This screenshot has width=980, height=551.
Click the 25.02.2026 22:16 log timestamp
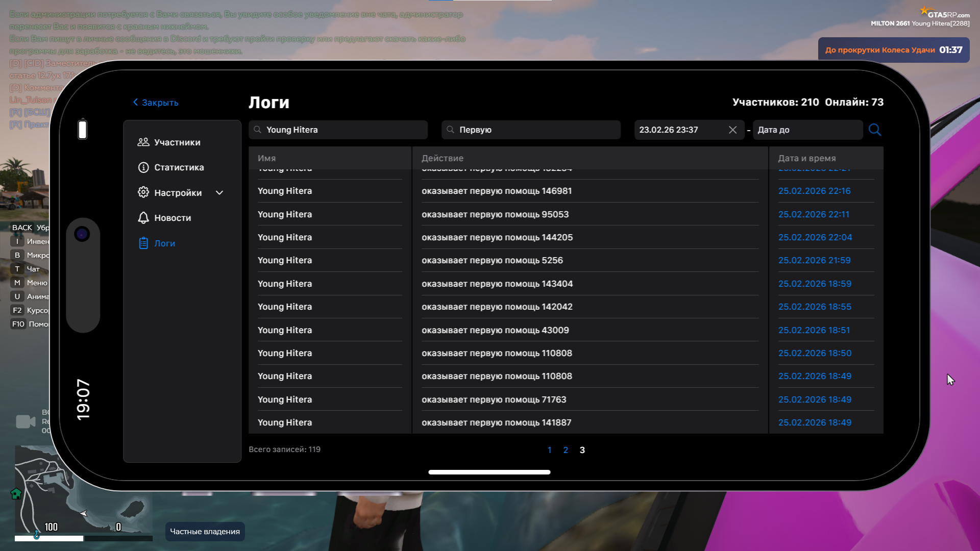(814, 191)
